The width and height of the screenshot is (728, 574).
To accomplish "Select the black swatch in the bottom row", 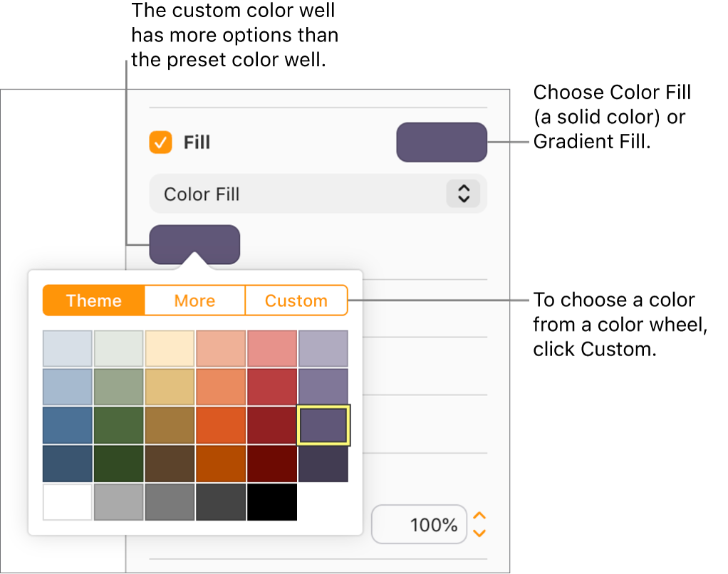I will tap(272, 502).
